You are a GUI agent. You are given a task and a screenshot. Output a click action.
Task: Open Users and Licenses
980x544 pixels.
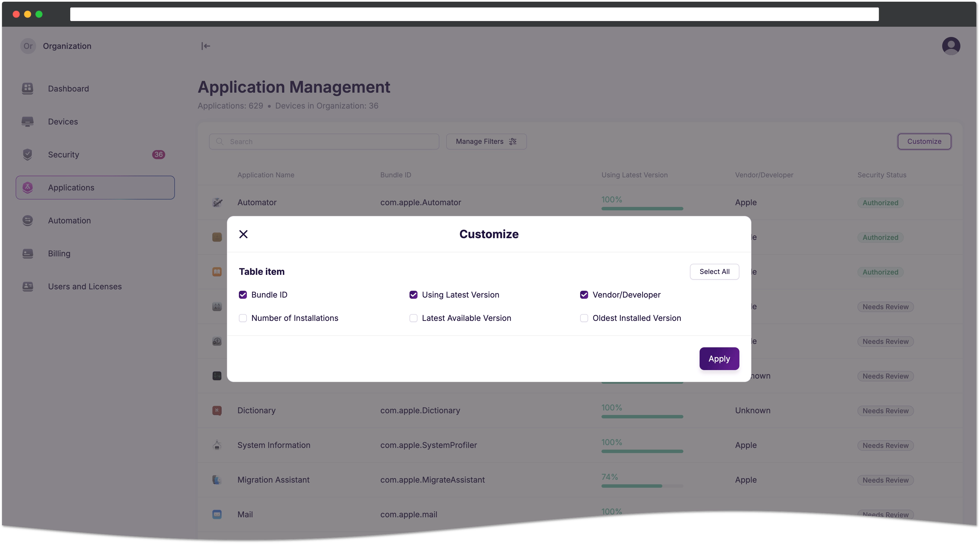pos(95,286)
